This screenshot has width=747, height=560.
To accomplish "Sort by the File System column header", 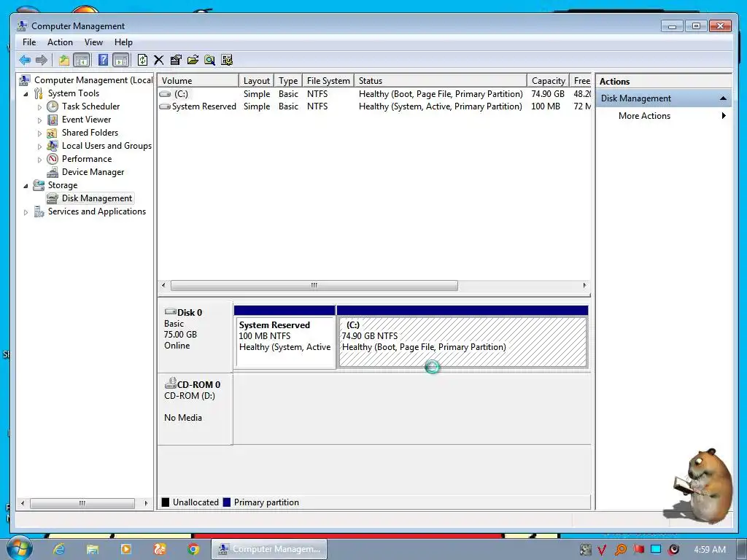I will pyautogui.click(x=328, y=80).
